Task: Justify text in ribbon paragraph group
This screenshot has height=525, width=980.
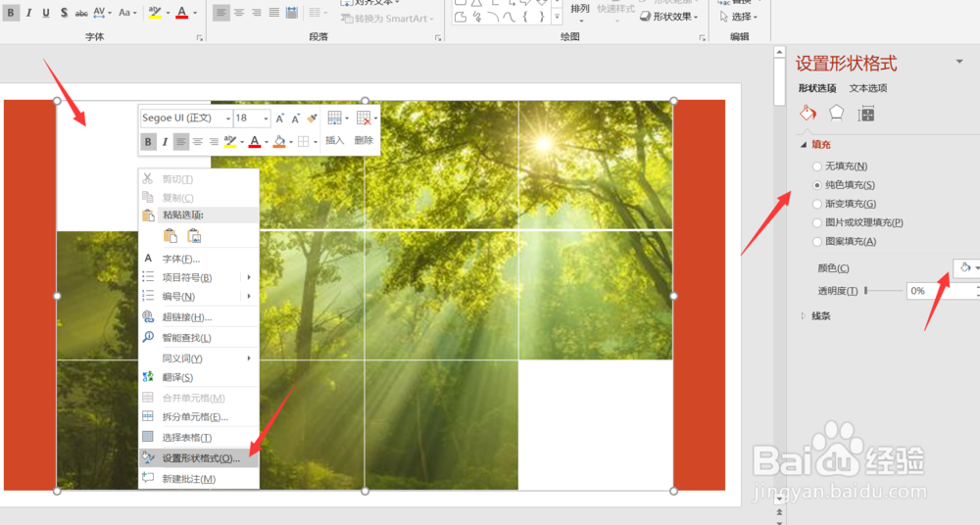Action: click(273, 13)
